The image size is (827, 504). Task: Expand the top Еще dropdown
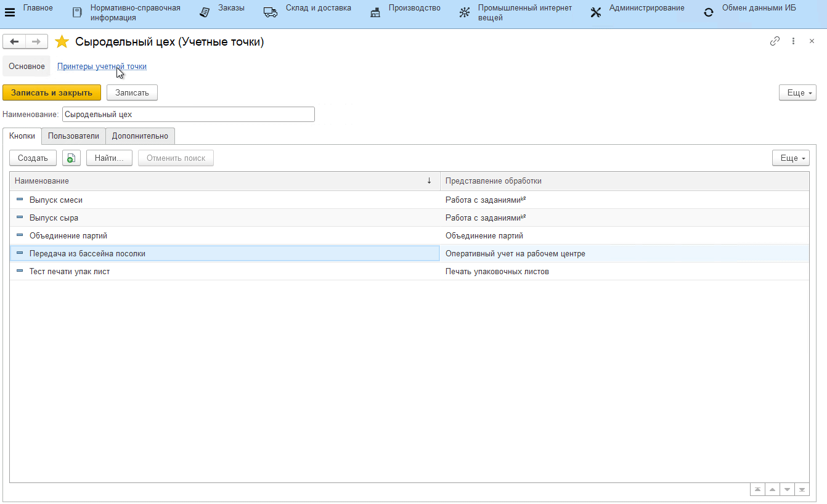pyautogui.click(x=797, y=92)
